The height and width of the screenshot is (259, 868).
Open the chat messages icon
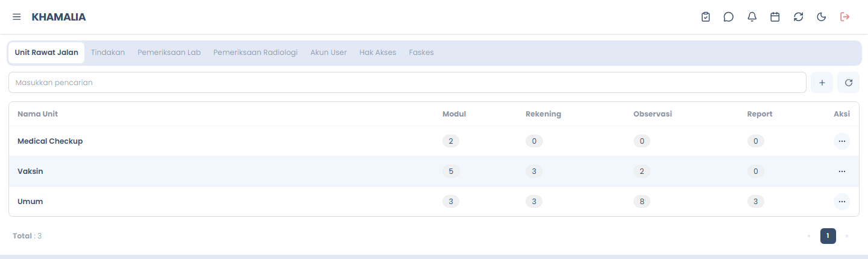point(729,17)
